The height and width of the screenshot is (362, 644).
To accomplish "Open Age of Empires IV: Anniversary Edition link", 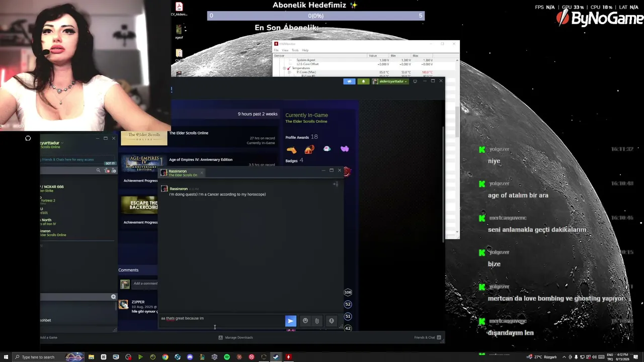I will tap(201, 160).
